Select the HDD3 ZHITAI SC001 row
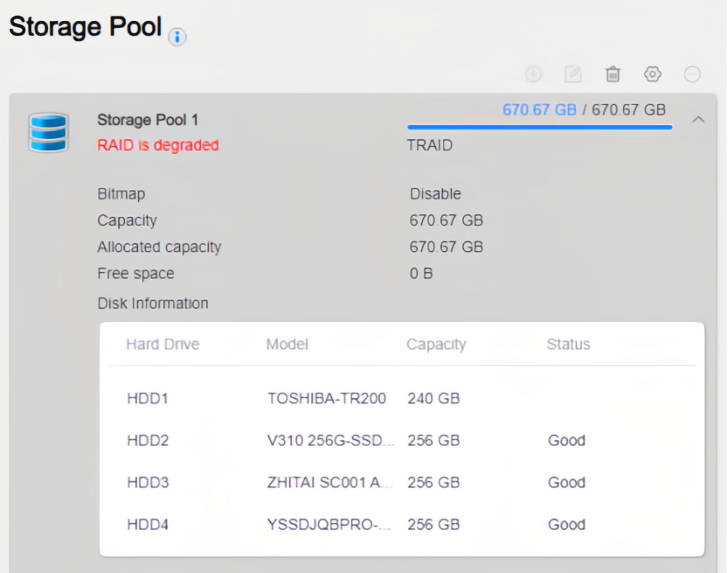This screenshot has height=573, width=728. (x=402, y=482)
